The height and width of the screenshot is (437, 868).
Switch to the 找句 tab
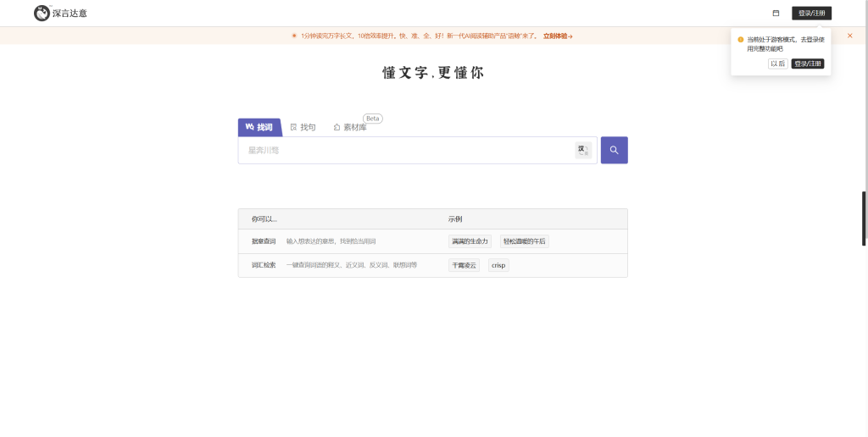(x=303, y=127)
